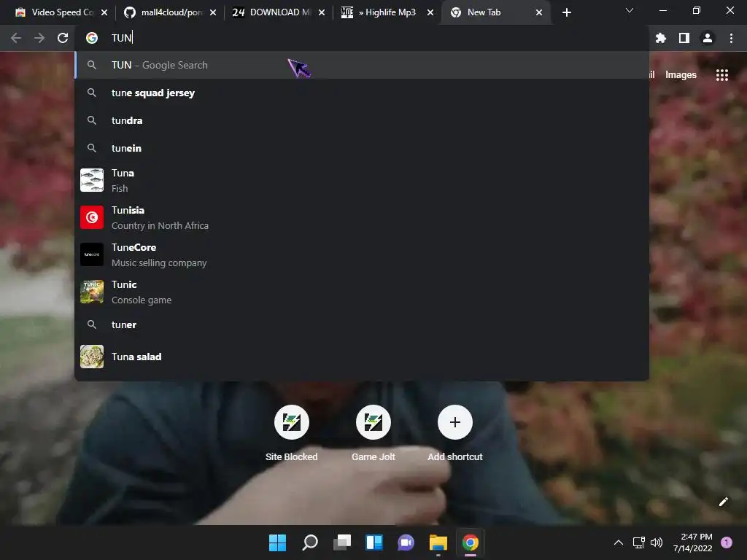Viewport: 747px width, 560px height.
Task: Close the Video Speed Controller tab
Action: click(104, 12)
